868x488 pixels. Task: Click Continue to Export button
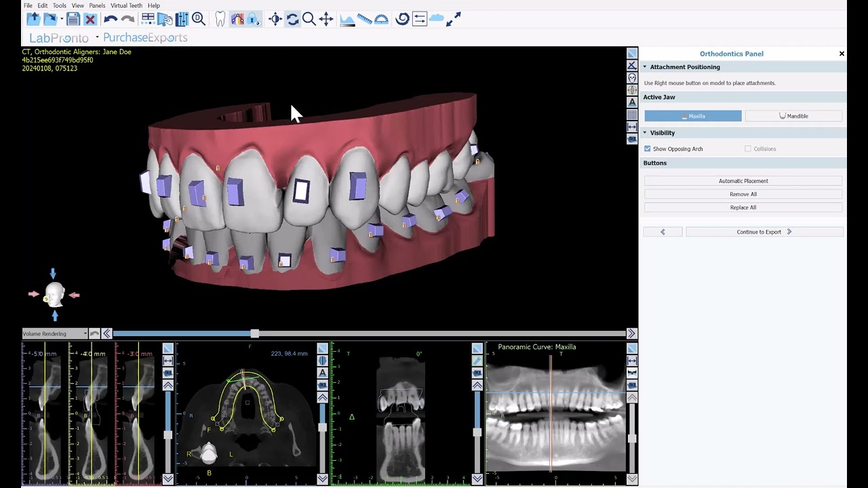[764, 232]
